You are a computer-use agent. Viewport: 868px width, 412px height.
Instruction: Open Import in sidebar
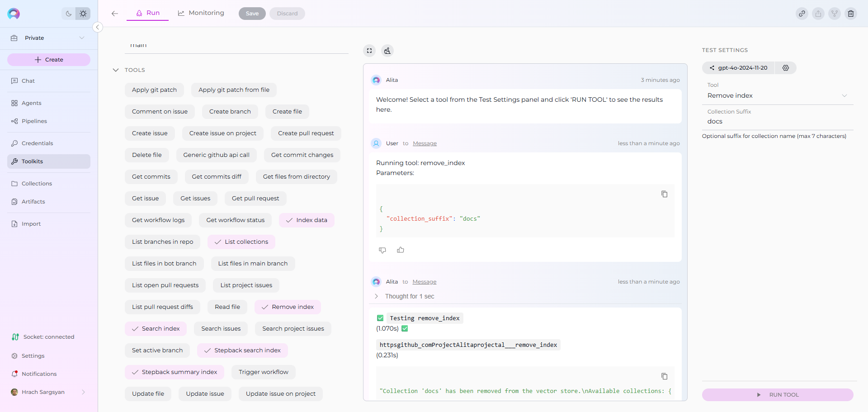(49, 224)
